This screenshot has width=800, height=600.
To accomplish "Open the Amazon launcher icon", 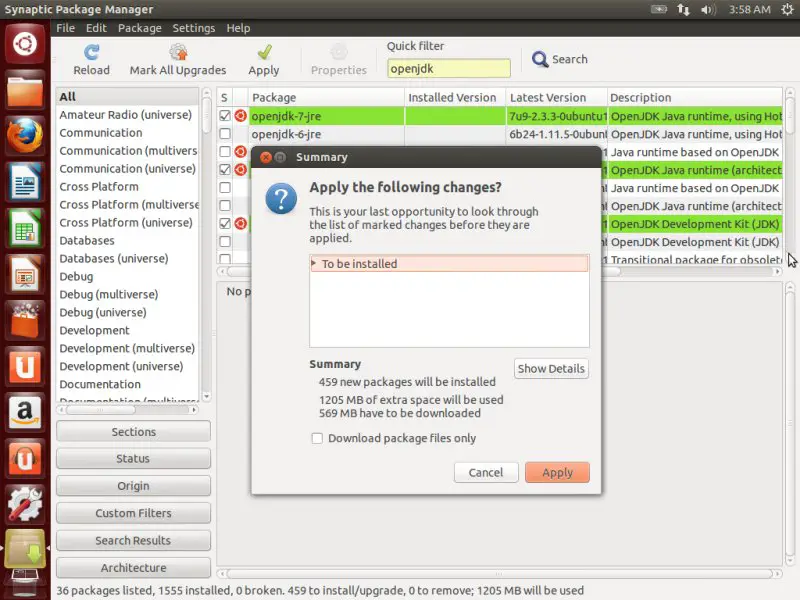I will [25, 412].
